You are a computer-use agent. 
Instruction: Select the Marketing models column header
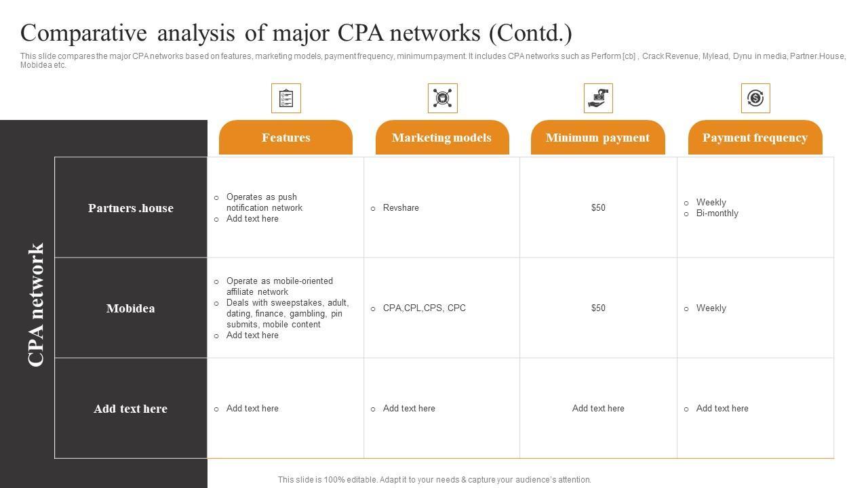pyautogui.click(x=441, y=138)
